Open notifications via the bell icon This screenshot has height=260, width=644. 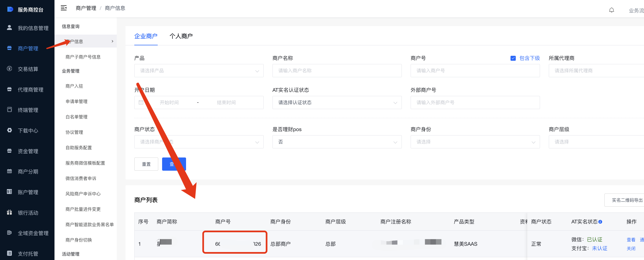click(612, 10)
